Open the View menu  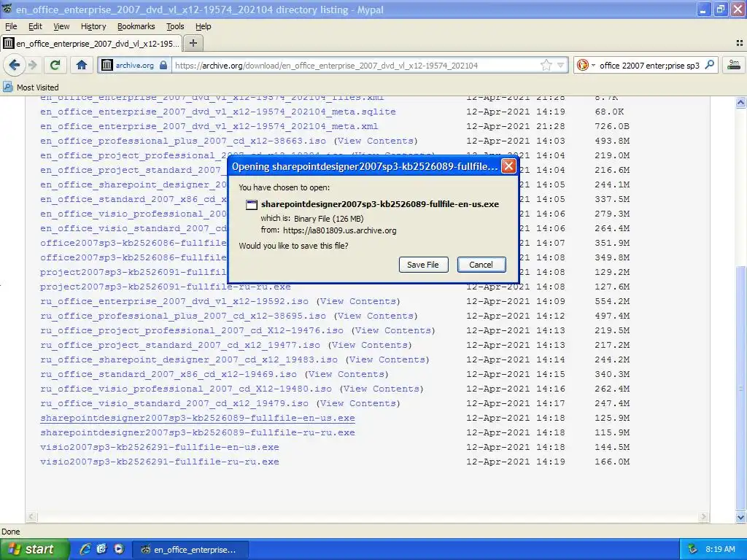coord(61,26)
